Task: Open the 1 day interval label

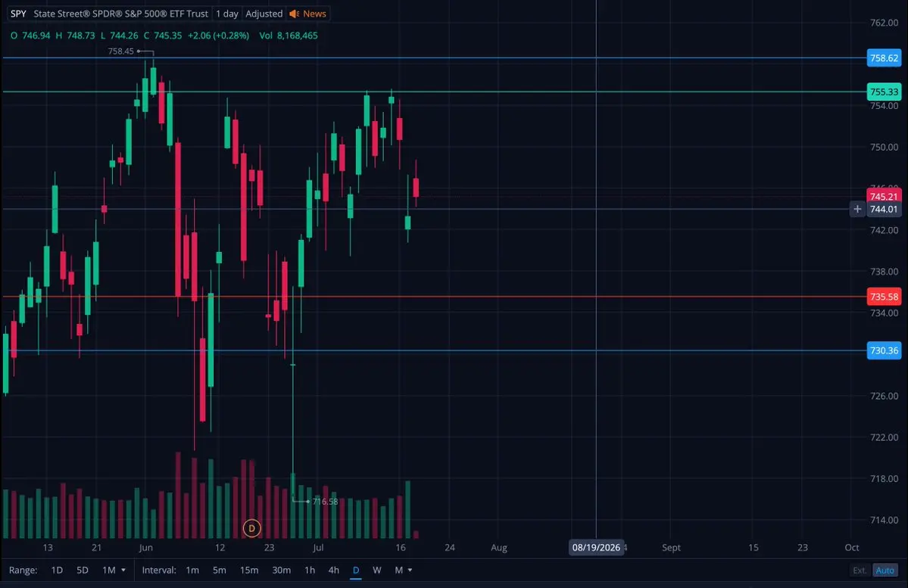Action: (x=227, y=14)
